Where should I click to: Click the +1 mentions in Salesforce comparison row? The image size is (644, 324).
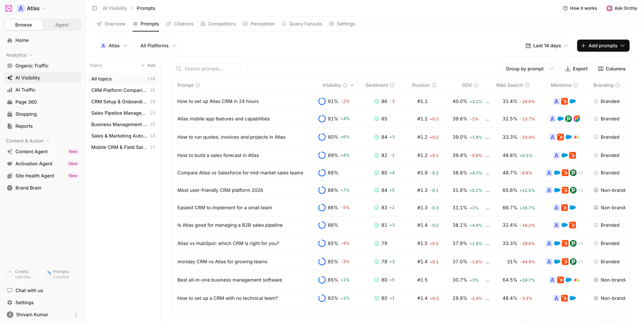(x=580, y=173)
